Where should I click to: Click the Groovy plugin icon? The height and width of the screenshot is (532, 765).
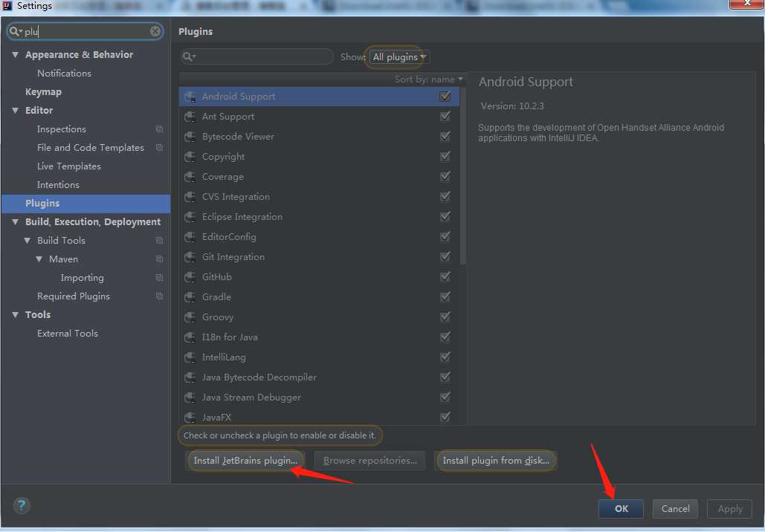click(190, 317)
